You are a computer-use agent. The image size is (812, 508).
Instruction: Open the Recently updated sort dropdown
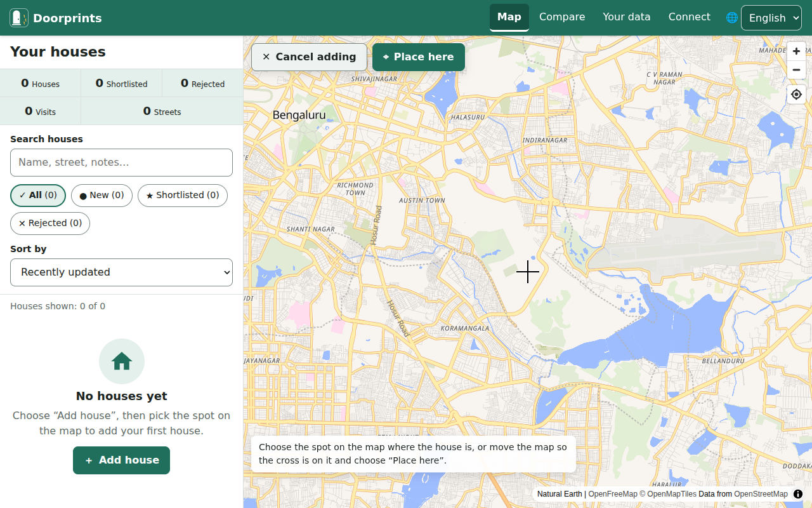click(122, 272)
